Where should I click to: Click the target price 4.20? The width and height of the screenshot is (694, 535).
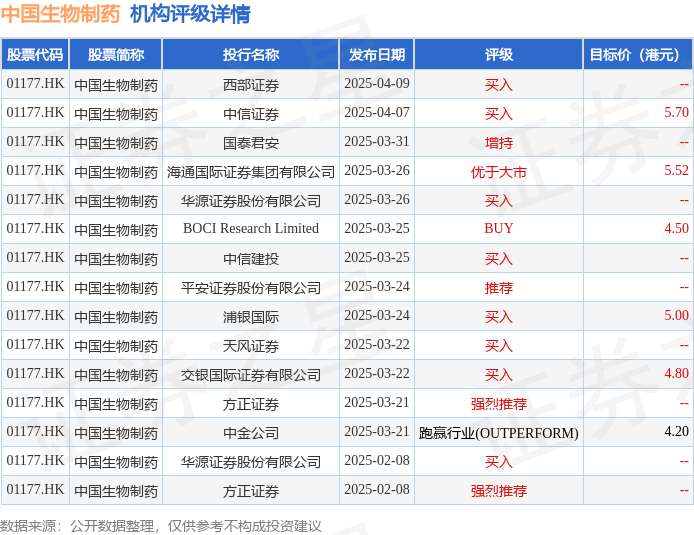pyautogui.click(x=676, y=431)
